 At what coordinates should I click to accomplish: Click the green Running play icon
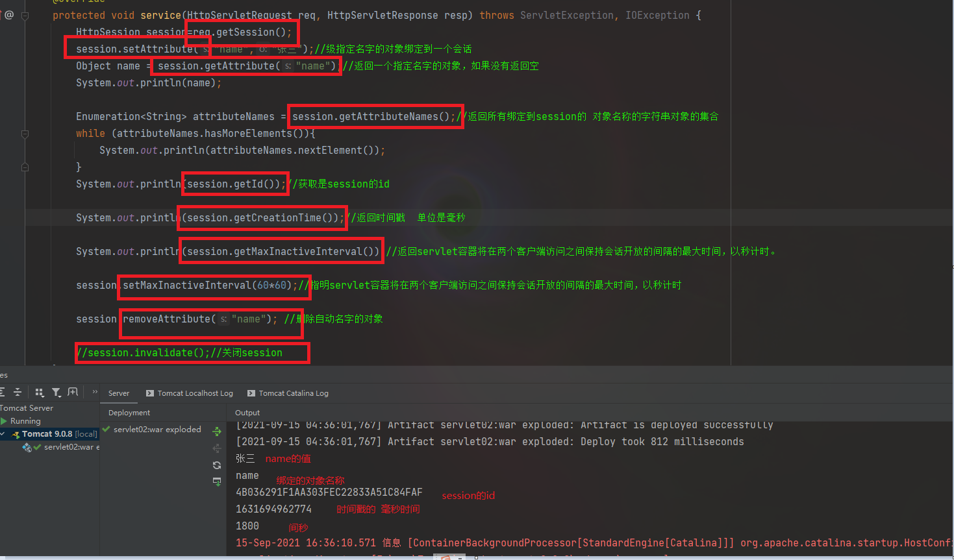(x=4, y=421)
